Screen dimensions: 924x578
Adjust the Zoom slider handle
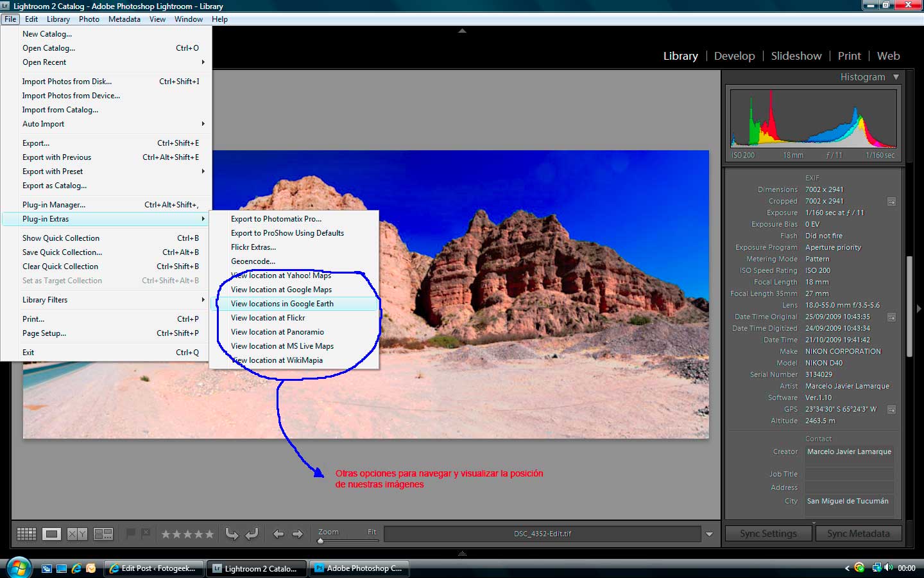pyautogui.click(x=321, y=541)
